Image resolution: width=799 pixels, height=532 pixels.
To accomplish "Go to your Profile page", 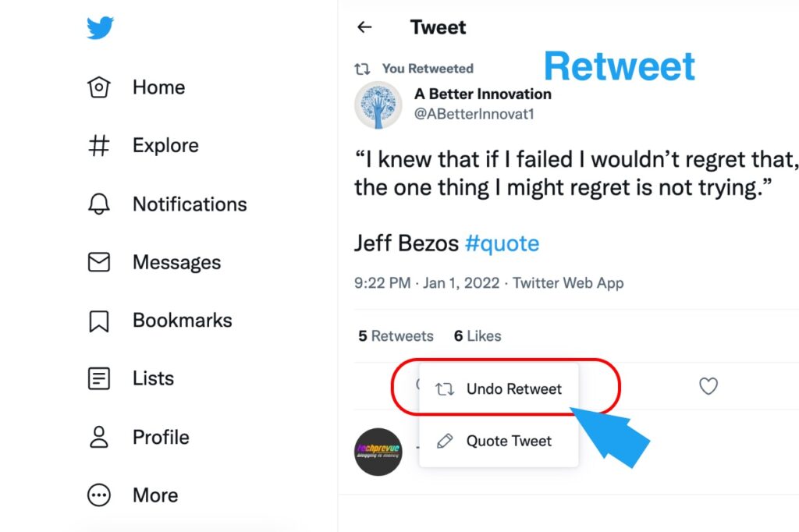I will (x=161, y=438).
